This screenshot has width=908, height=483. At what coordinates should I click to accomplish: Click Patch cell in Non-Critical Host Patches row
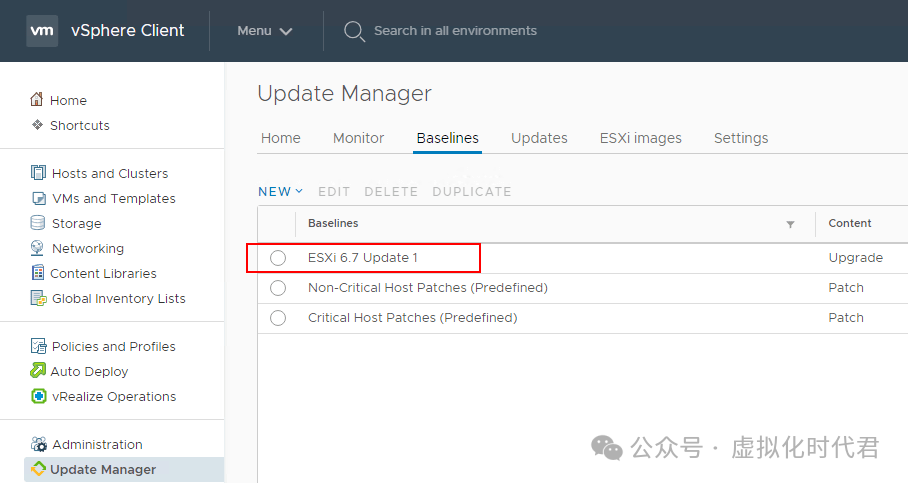click(845, 288)
